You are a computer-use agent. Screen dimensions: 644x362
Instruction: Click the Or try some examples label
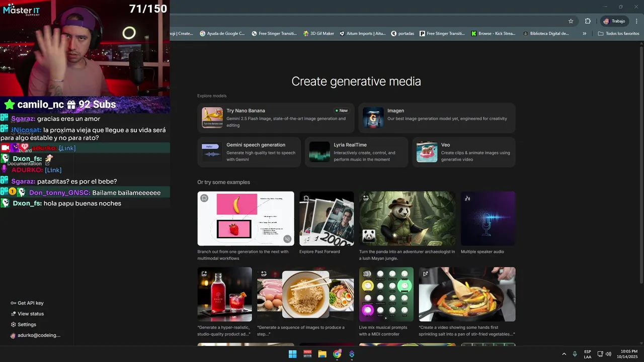pos(223,183)
